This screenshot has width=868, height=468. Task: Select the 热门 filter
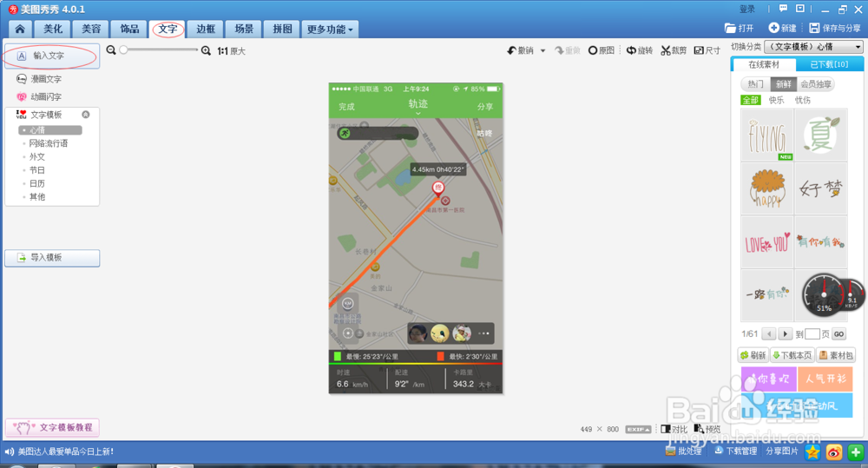pyautogui.click(x=756, y=84)
